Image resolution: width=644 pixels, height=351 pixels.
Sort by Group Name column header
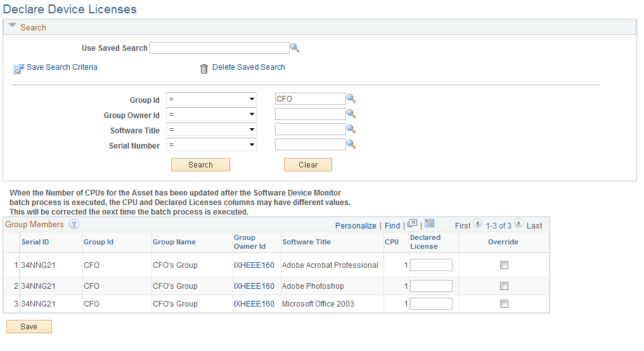tap(174, 242)
